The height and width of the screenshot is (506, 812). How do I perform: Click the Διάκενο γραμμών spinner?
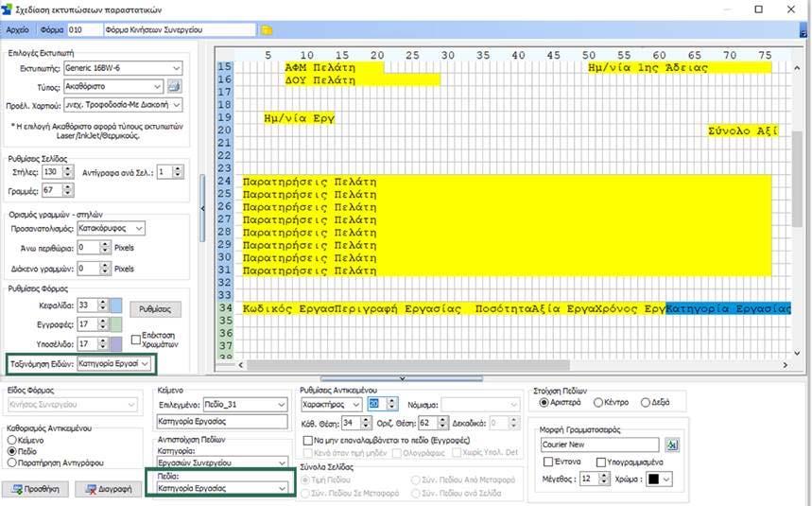(x=105, y=269)
